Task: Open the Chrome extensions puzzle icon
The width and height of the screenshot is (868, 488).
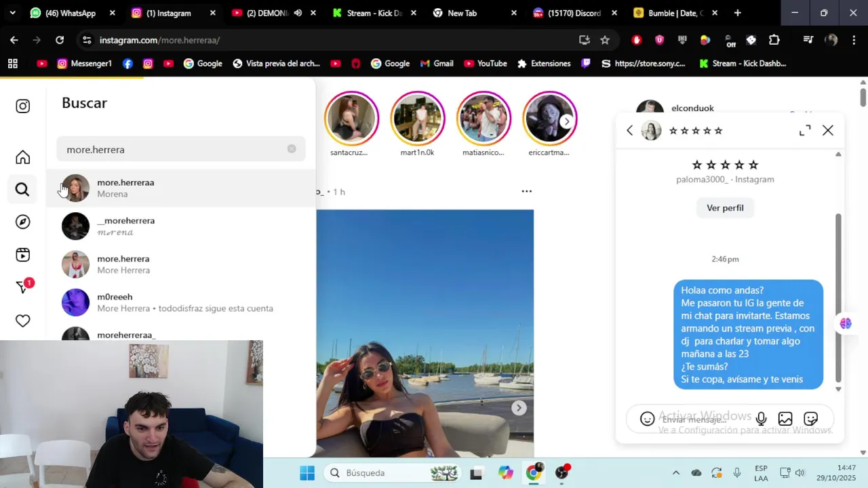Action: [x=774, y=40]
